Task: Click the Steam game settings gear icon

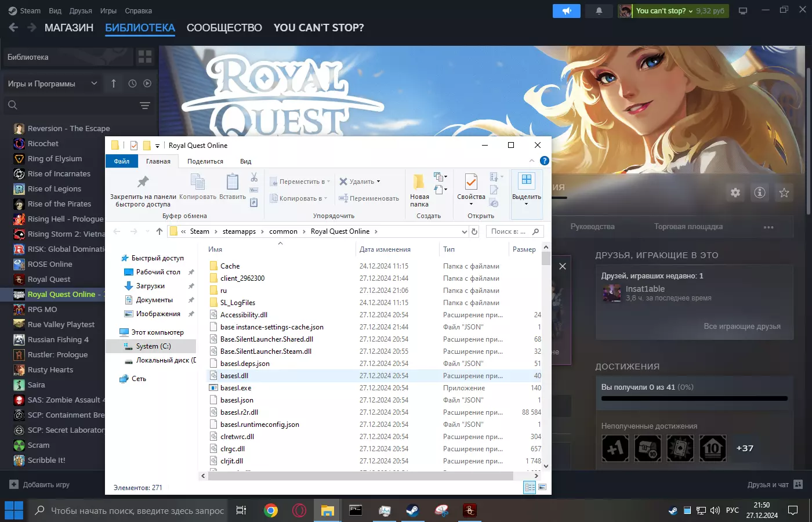Action: point(735,193)
